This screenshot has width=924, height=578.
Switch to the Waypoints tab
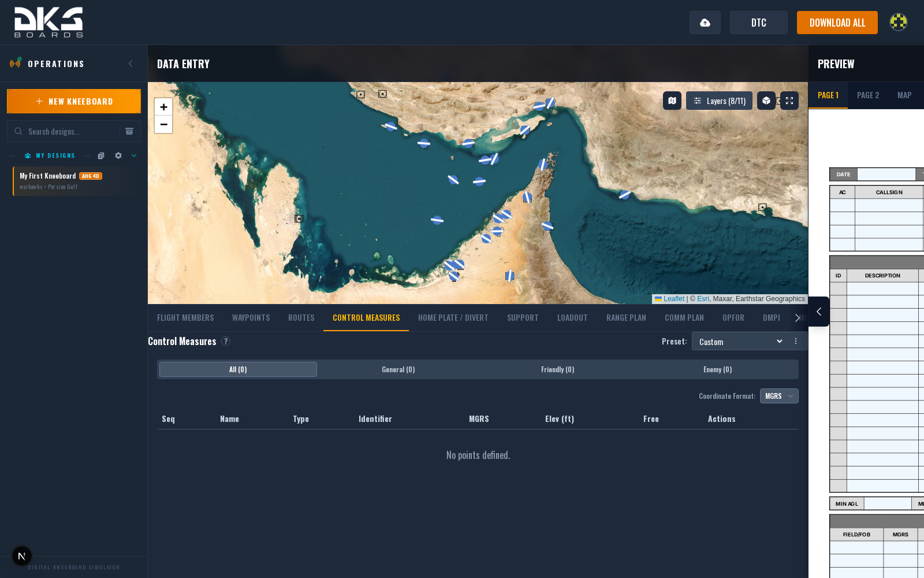[x=251, y=318]
